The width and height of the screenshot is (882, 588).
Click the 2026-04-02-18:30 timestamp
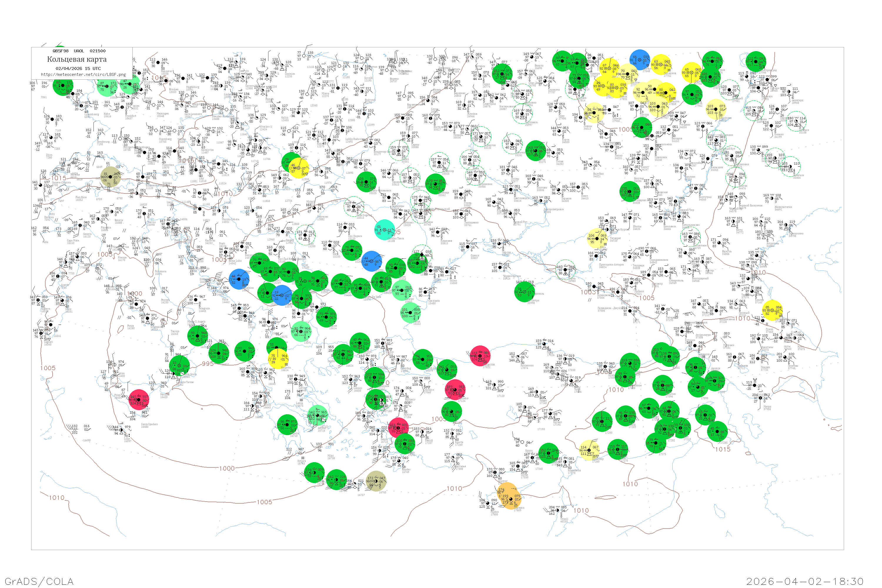[805, 581]
